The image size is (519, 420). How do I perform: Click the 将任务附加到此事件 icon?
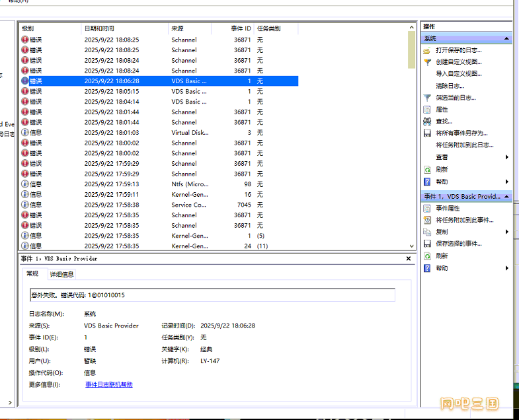(x=427, y=220)
